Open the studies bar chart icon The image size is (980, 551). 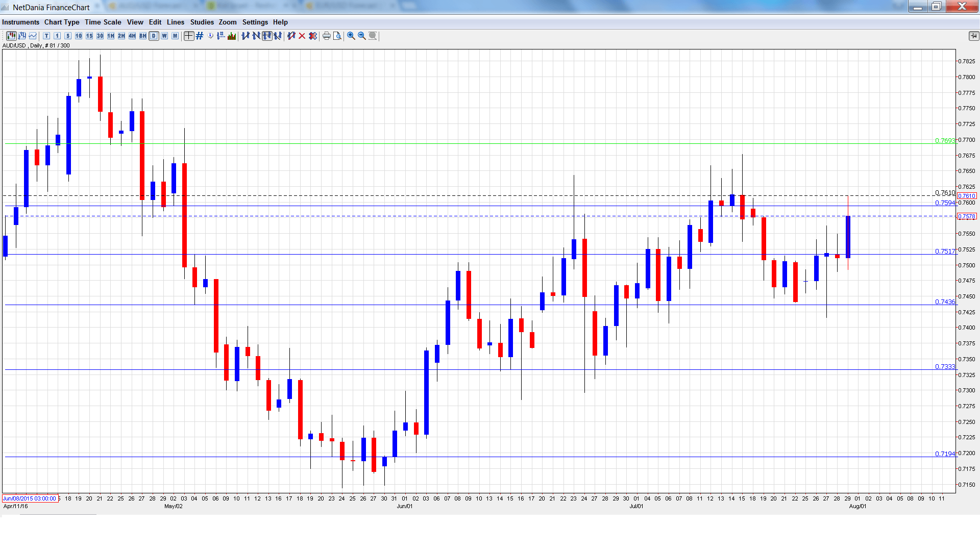232,36
